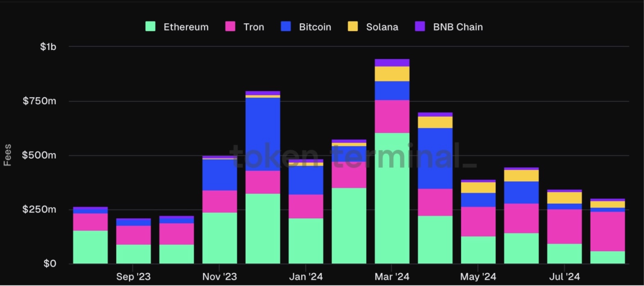
Task: Click the token terminal watermark
Action: (353, 156)
